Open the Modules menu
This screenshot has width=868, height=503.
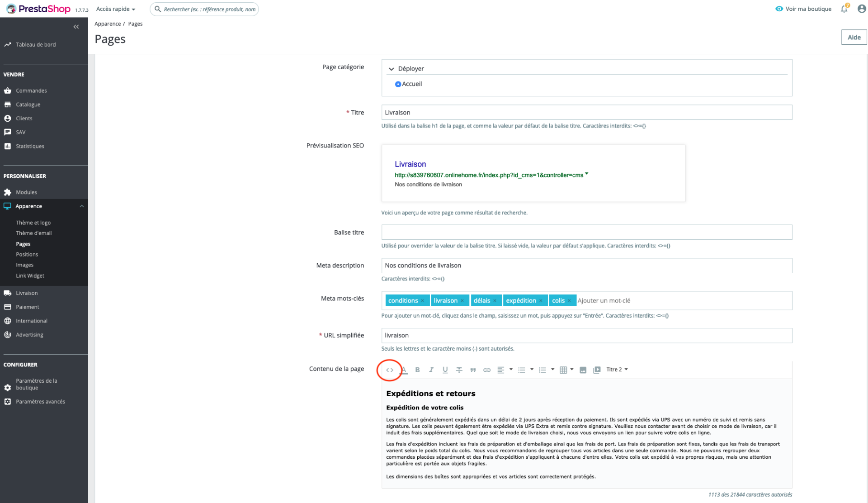point(26,193)
